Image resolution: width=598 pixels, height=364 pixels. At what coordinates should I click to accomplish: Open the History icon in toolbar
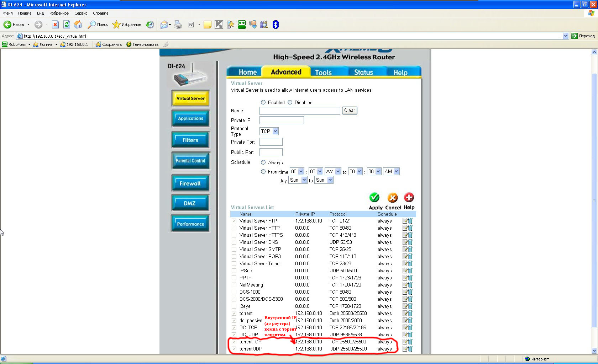pos(150,25)
